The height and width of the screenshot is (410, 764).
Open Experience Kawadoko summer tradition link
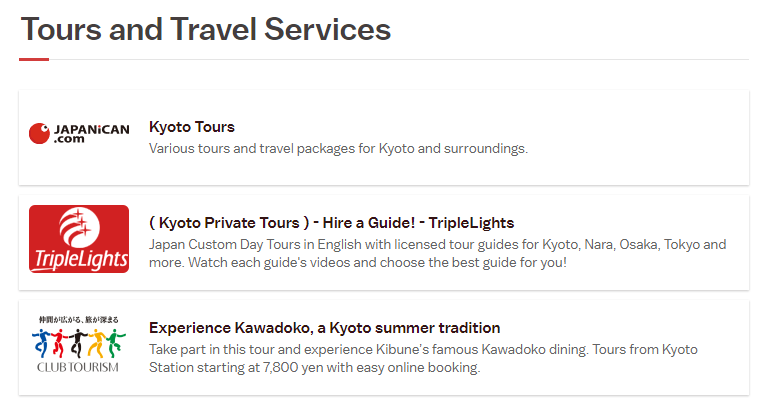coord(325,328)
